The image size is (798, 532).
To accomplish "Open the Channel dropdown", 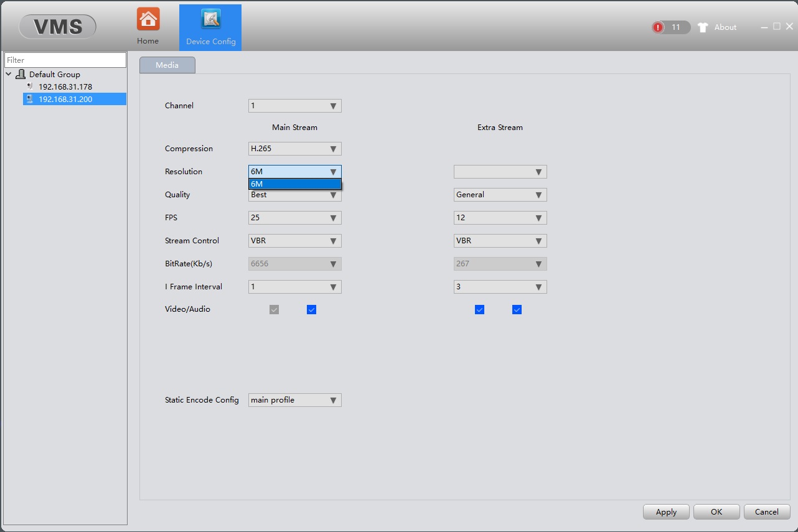I will click(x=294, y=106).
